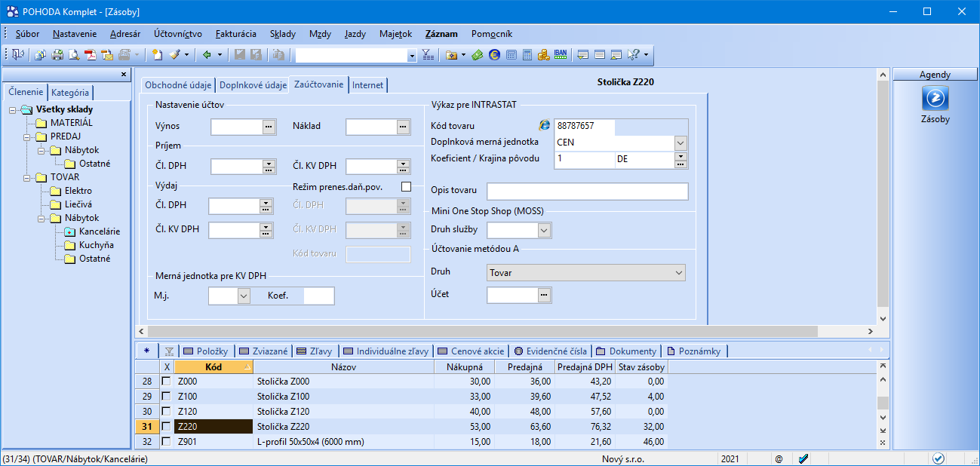Switch to the Internet tab
The width and height of the screenshot is (980, 466).
pos(368,85)
